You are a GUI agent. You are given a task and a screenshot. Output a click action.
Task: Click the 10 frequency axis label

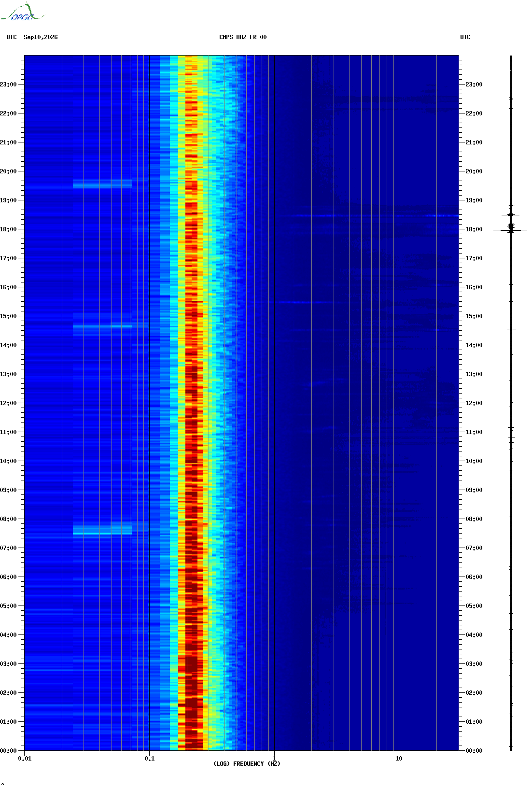tap(399, 759)
